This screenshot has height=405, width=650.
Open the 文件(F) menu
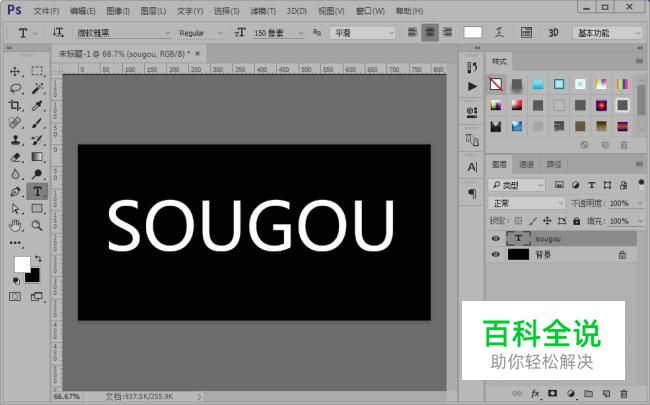[46, 11]
